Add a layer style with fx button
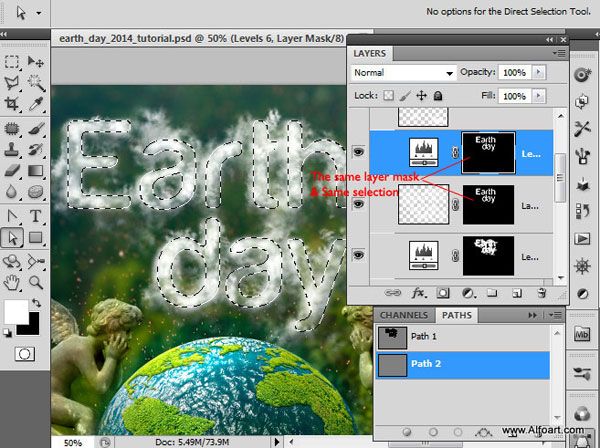The width and height of the screenshot is (600, 448). [418, 293]
